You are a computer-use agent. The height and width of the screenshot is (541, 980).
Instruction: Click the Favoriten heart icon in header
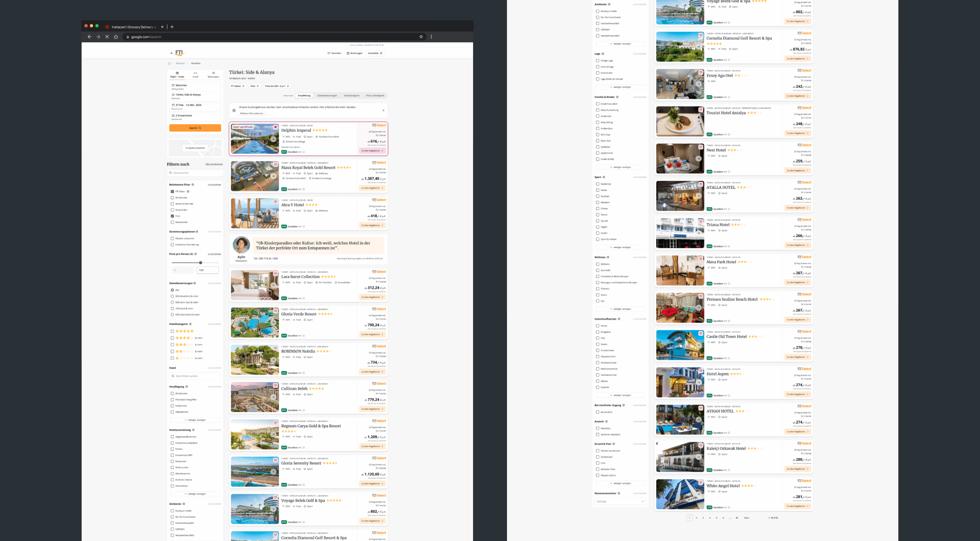coord(329,53)
